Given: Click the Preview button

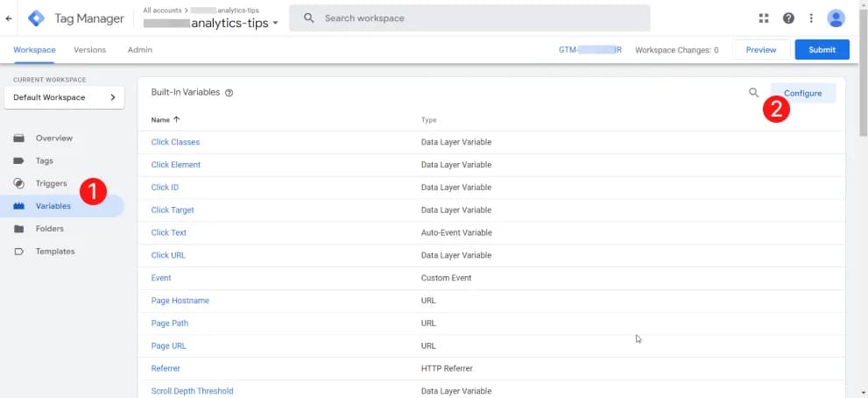Looking at the screenshot, I should point(760,50).
